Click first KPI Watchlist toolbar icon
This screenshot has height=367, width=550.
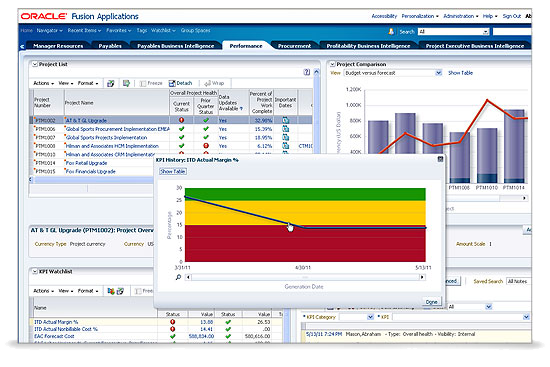[111, 291]
